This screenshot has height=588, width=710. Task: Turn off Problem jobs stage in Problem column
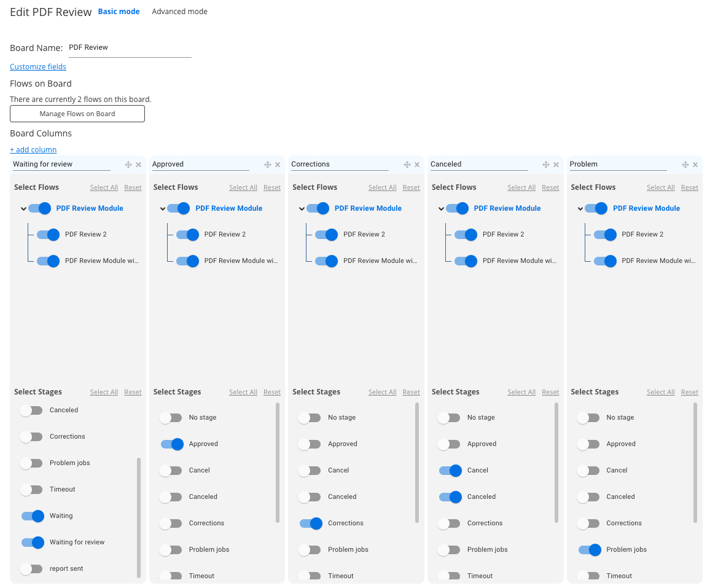[x=590, y=550]
